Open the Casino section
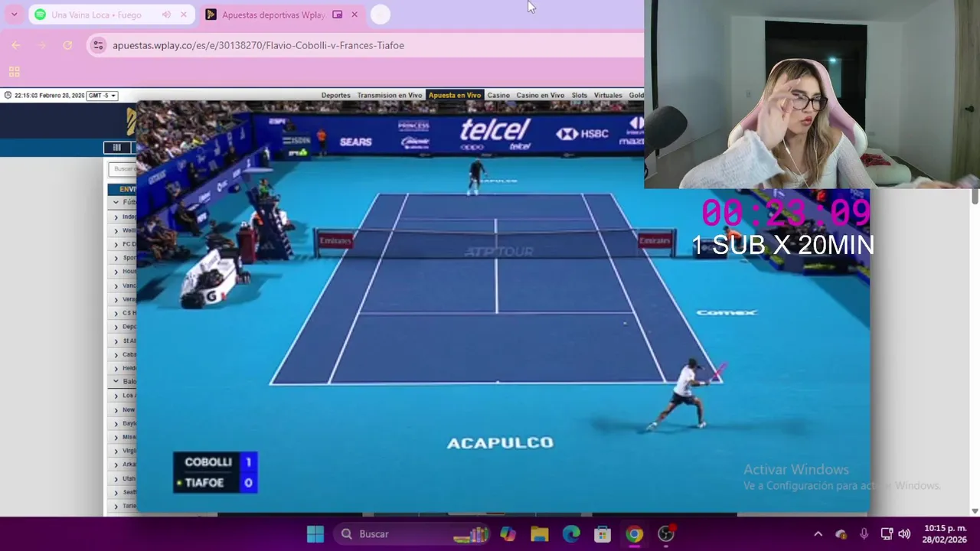Screen dimensions: 980x551 (498, 96)
